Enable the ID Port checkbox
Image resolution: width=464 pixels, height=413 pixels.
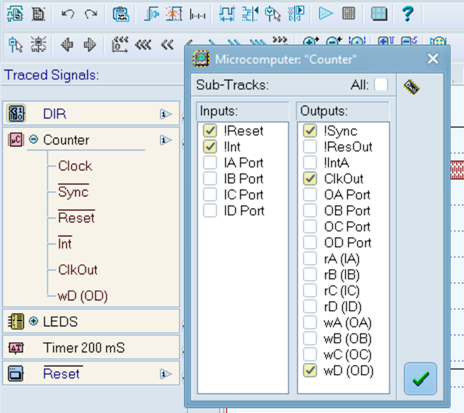point(210,211)
